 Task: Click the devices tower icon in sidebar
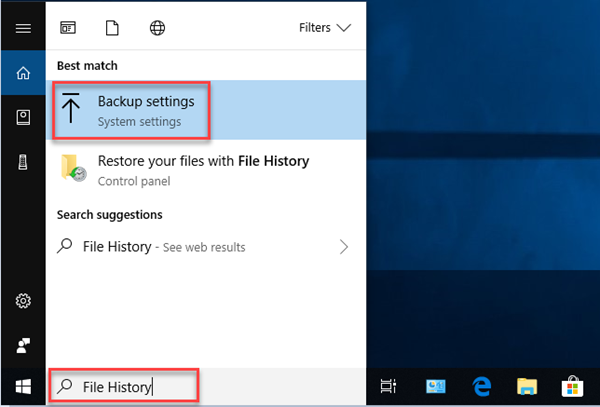[x=23, y=162]
